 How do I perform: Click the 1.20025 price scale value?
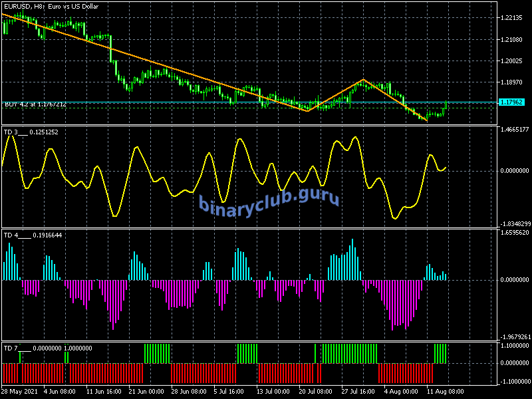tap(511, 61)
